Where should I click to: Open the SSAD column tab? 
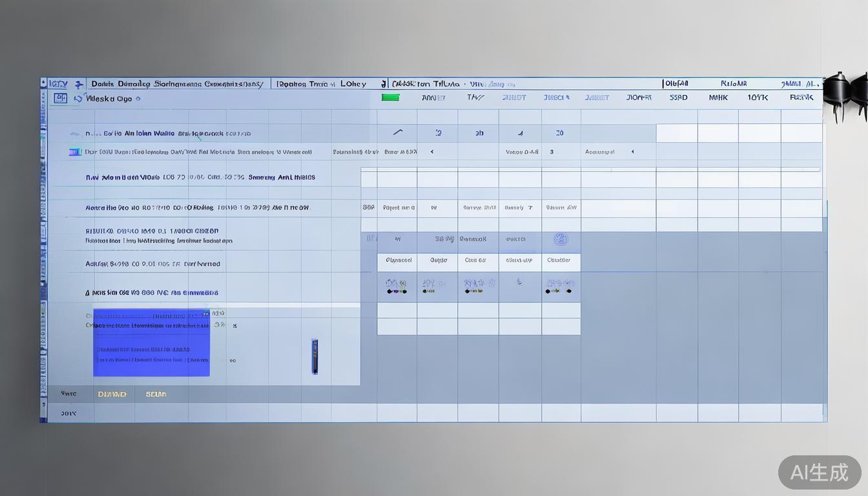click(x=678, y=98)
